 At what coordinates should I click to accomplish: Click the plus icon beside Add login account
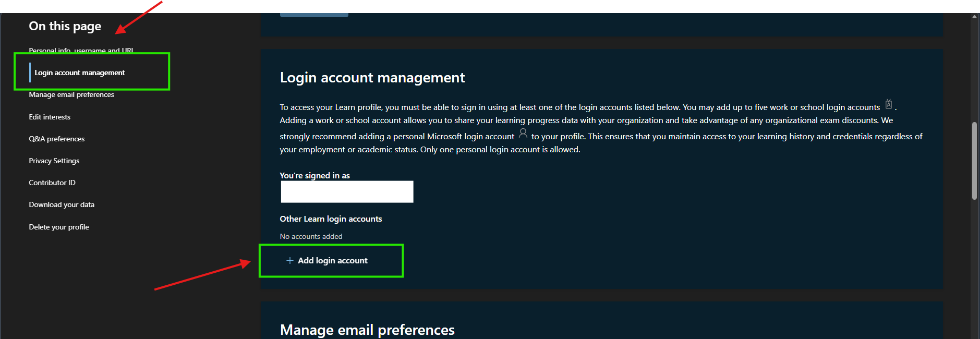[290, 260]
